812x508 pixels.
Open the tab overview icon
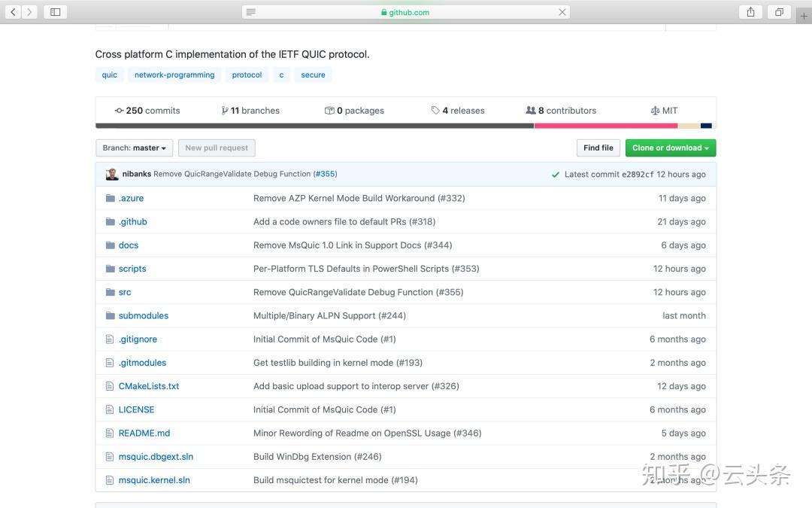pos(779,12)
